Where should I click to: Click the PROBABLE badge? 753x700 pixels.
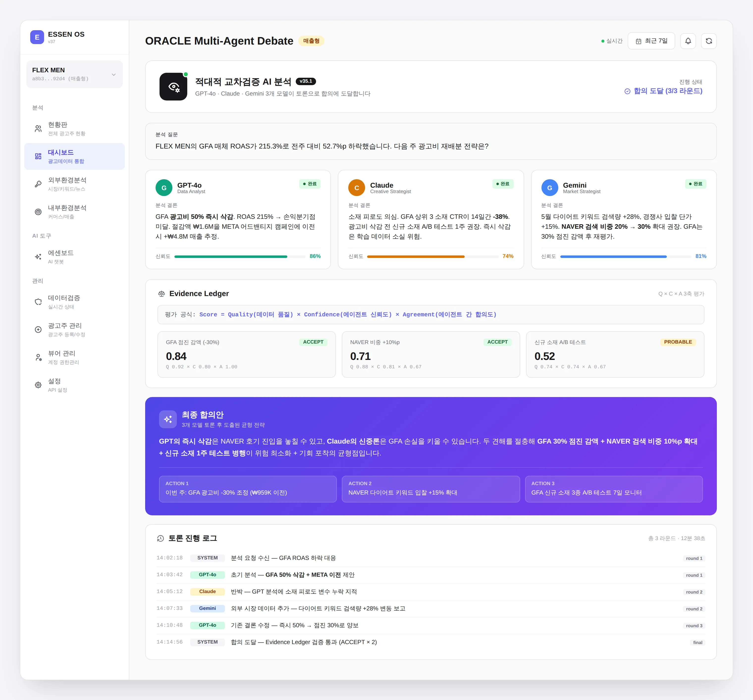(x=678, y=342)
